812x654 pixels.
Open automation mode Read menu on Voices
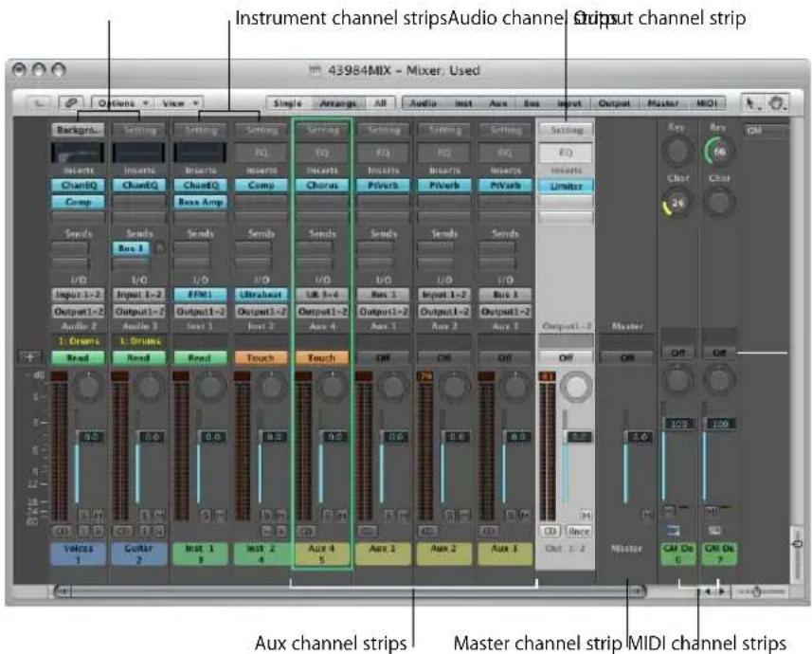coord(78,357)
